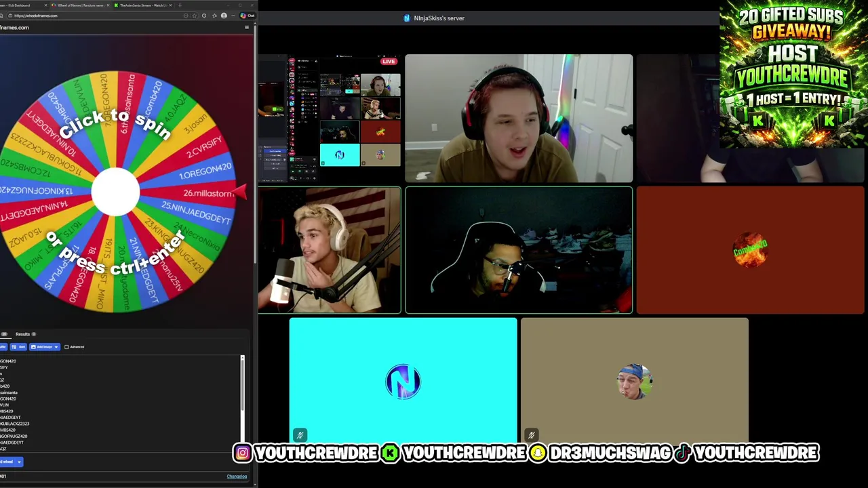
Task: Click KUBLACKZ2323 entry in names list
Action: tap(15, 424)
